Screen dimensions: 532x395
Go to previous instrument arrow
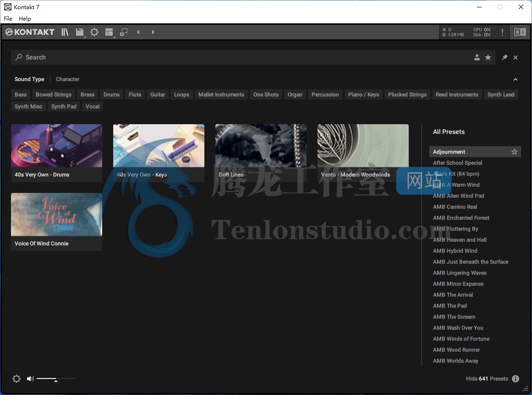click(x=138, y=32)
